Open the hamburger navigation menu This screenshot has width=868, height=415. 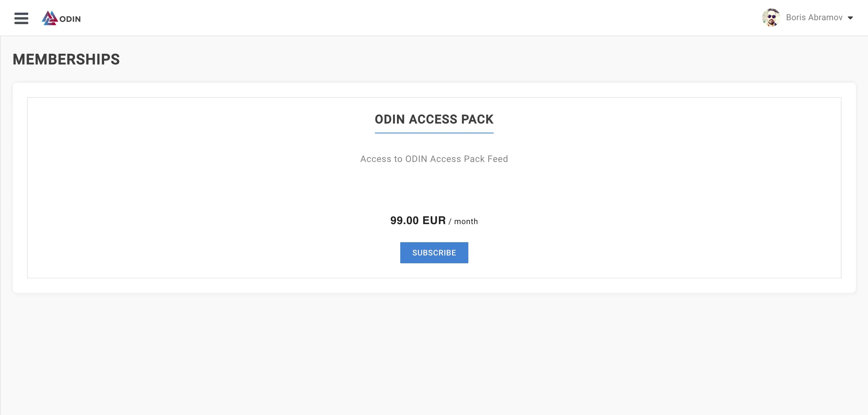21,18
